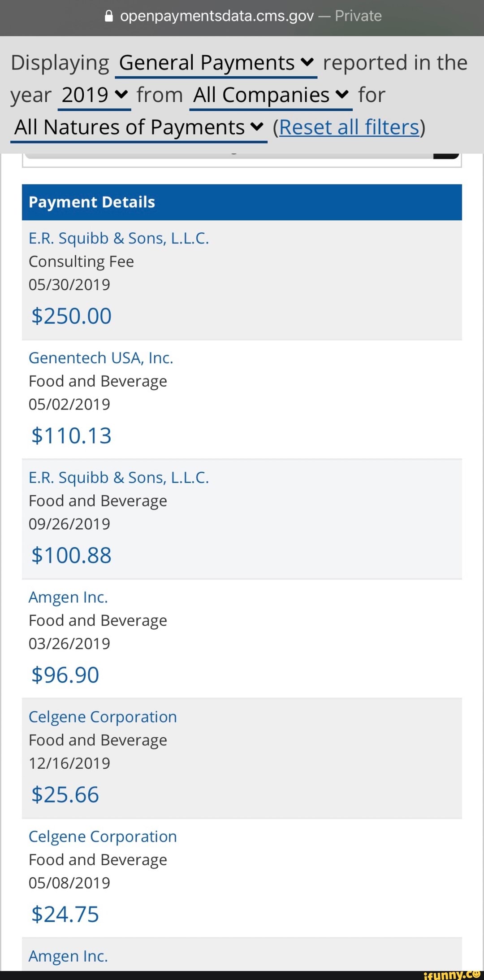Change the year 2019 dropdown
Viewport: 484px width, 980px height.
click(94, 96)
